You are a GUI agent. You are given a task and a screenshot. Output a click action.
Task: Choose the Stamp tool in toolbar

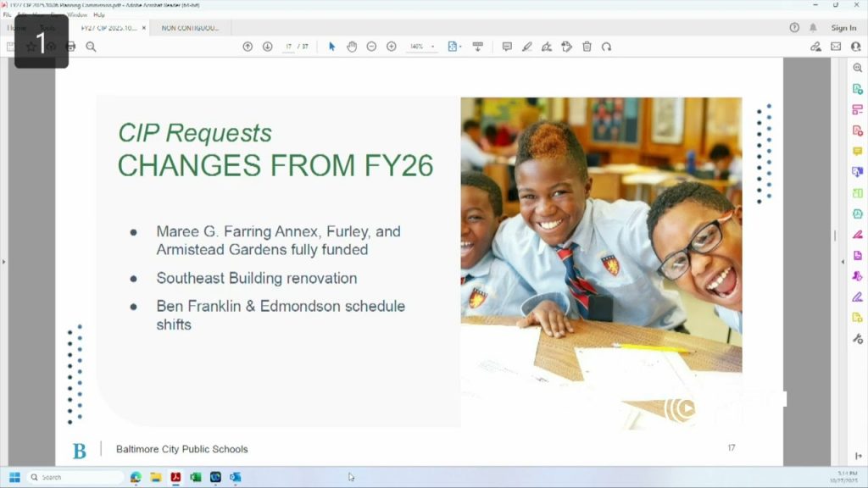(x=566, y=47)
